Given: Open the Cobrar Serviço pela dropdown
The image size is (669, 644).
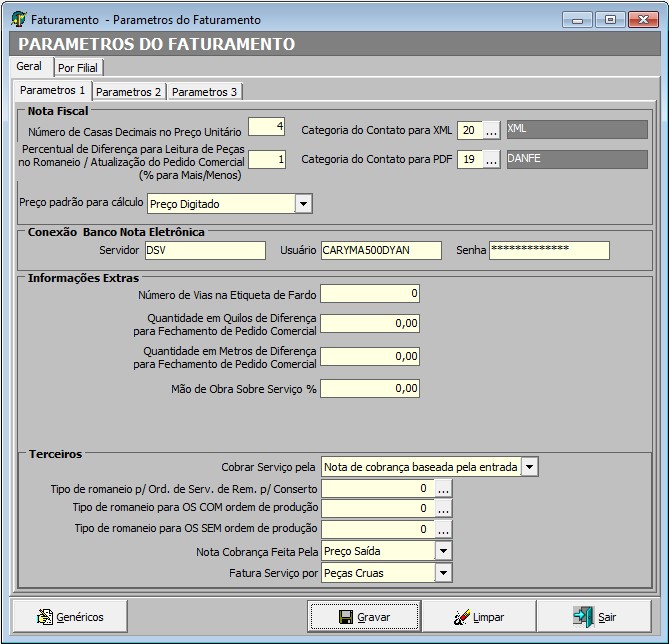Looking at the screenshot, I should coord(529,467).
